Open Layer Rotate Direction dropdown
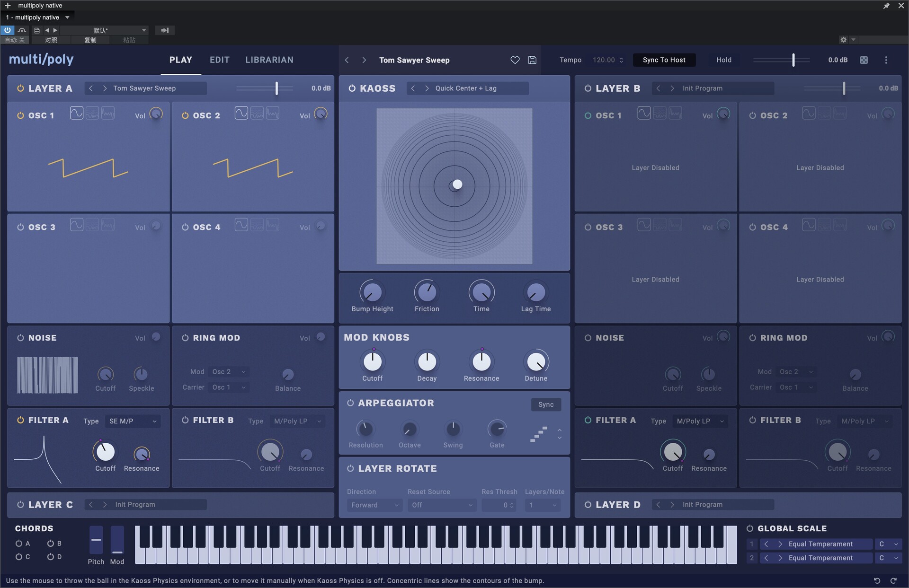 [x=374, y=505]
